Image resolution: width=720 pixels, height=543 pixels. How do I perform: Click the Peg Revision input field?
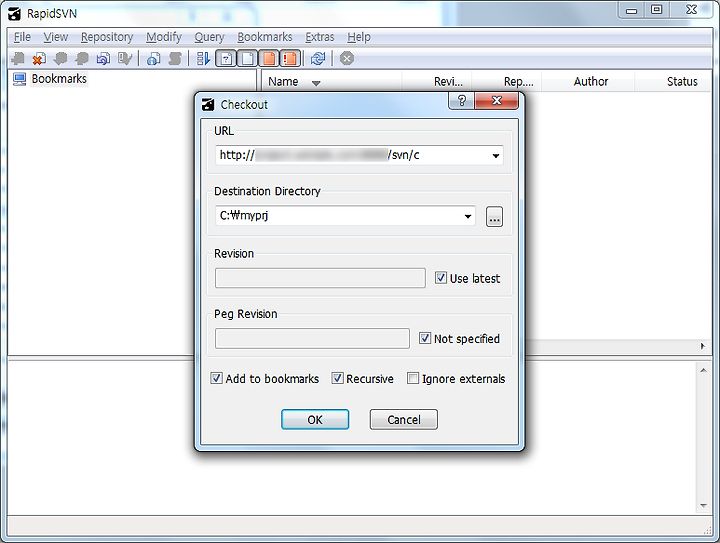click(x=312, y=339)
